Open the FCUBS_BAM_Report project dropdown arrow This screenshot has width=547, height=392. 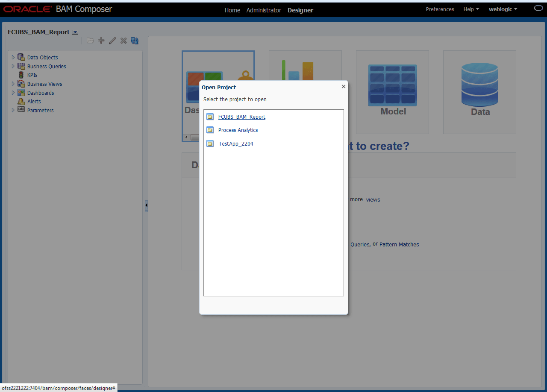[76, 32]
